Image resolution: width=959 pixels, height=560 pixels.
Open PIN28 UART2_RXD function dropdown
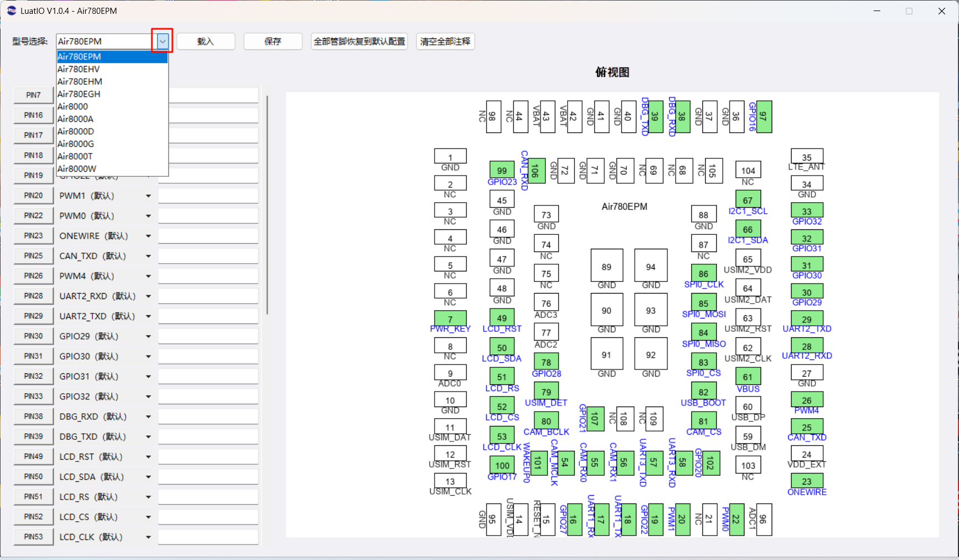148,296
